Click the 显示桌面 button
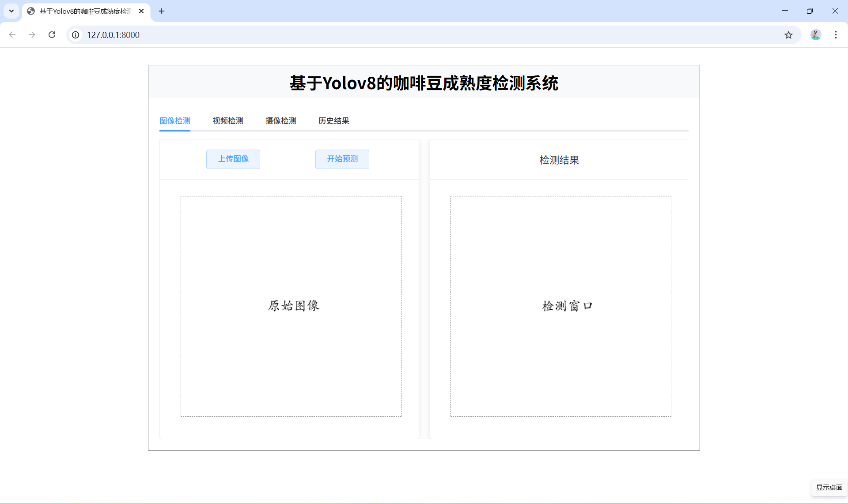Image resolution: width=848 pixels, height=504 pixels. [x=829, y=487]
